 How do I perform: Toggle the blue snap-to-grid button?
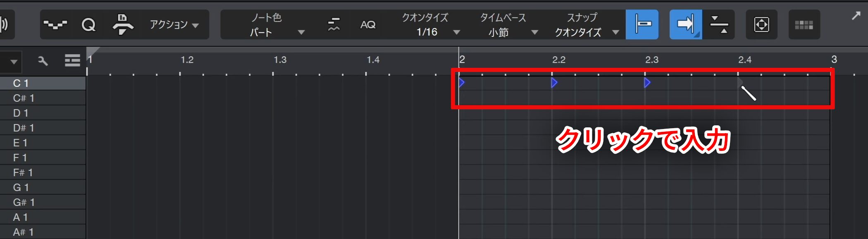point(642,25)
